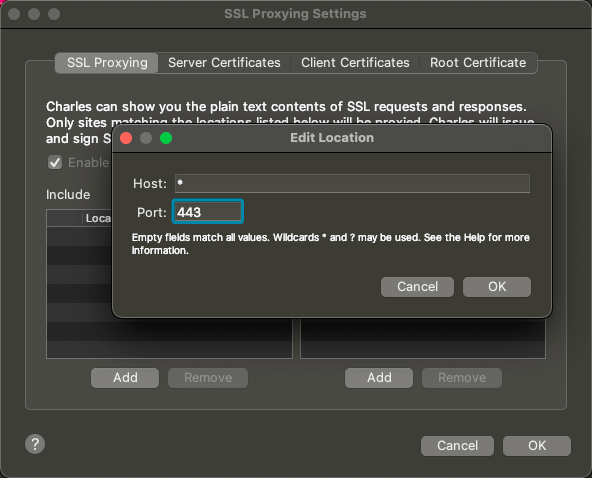The image size is (592, 478).
Task: Click the Port field containing 443
Action: 208,212
